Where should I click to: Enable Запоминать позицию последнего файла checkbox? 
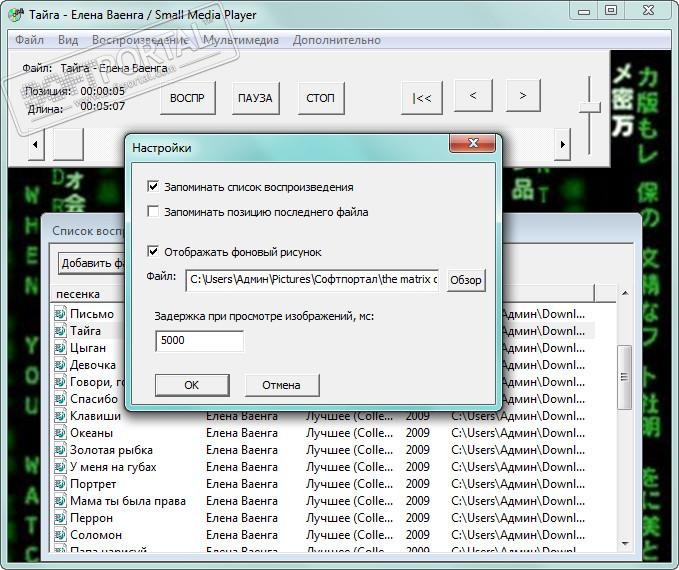tap(153, 211)
